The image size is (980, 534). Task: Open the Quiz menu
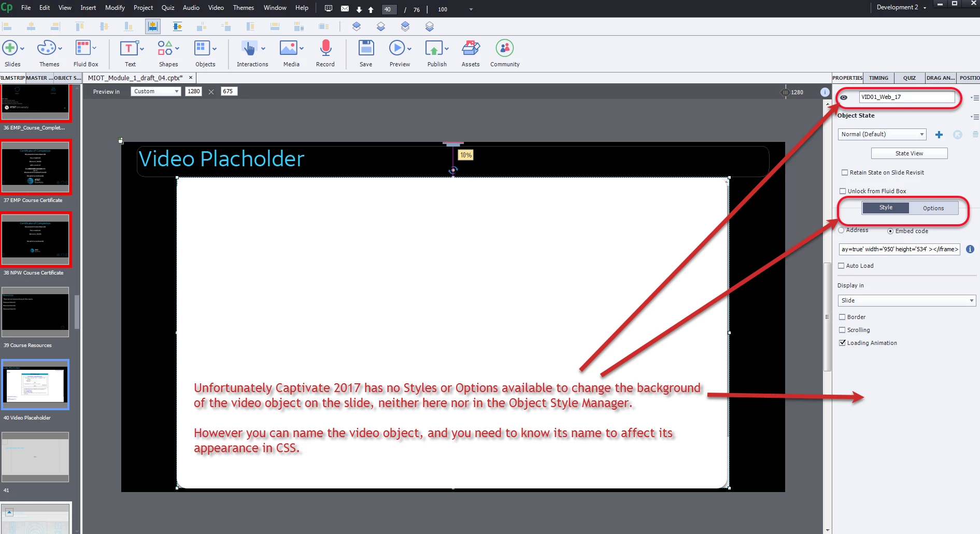(x=168, y=8)
